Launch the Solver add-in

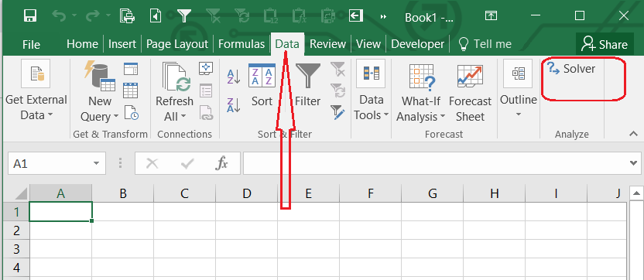click(x=572, y=69)
